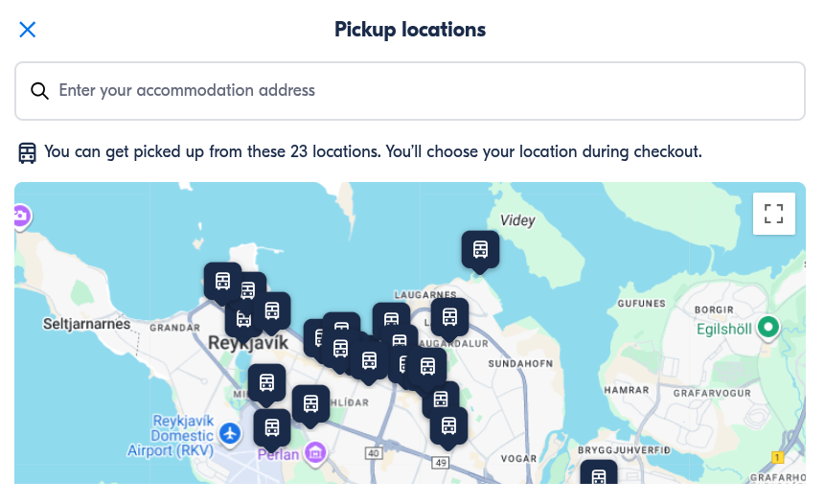Select the bus pin just above Perlan
This screenshot has width=825, height=504.
tap(272, 427)
